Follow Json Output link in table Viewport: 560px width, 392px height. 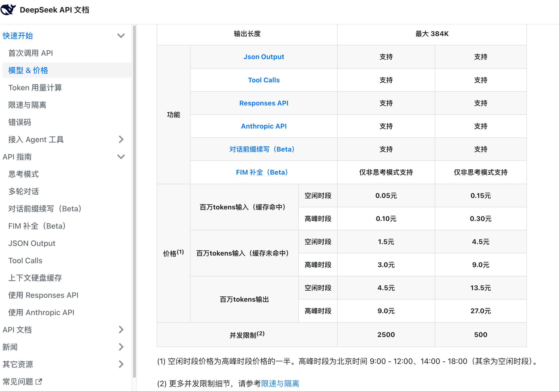click(264, 57)
